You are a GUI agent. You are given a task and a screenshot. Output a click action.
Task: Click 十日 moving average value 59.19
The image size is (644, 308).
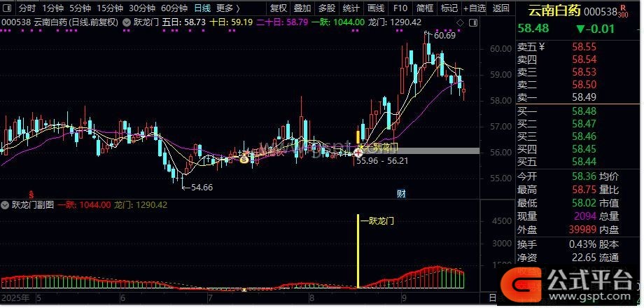click(241, 22)
